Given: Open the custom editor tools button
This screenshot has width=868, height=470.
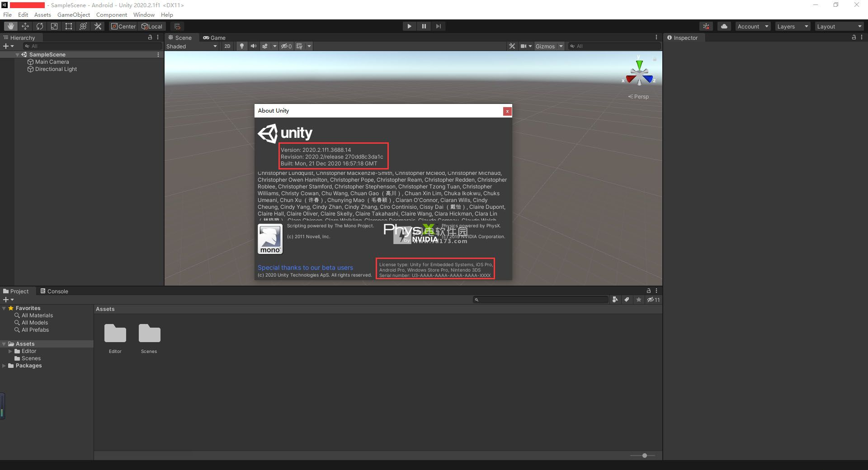Looking at the screenshot, I should click(98, 26).
